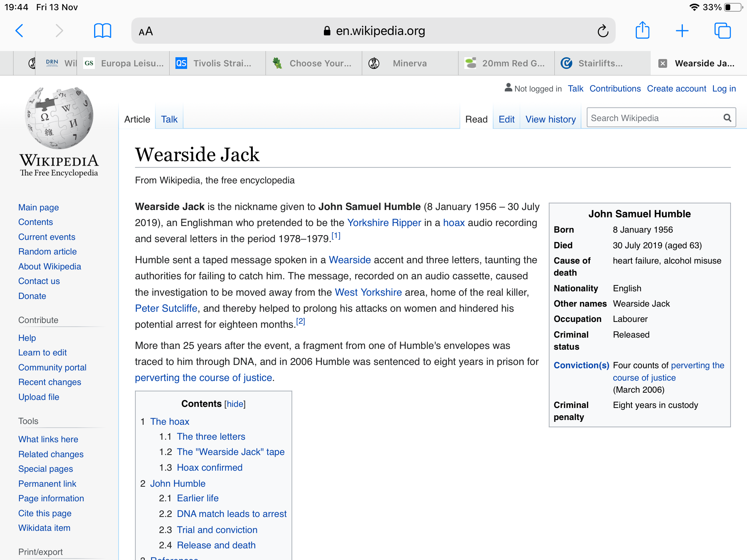747x560 pixels.
Task: Switch to Choose Your... browser tab
Action: pyautogui.click(x=314, y=63)
